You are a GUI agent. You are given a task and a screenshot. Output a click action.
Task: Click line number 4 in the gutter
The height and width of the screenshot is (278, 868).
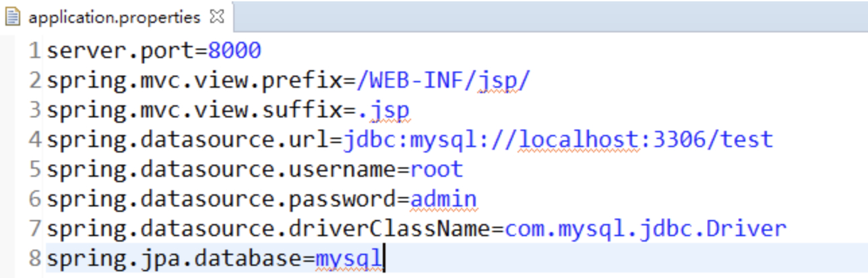pos(34,140)
